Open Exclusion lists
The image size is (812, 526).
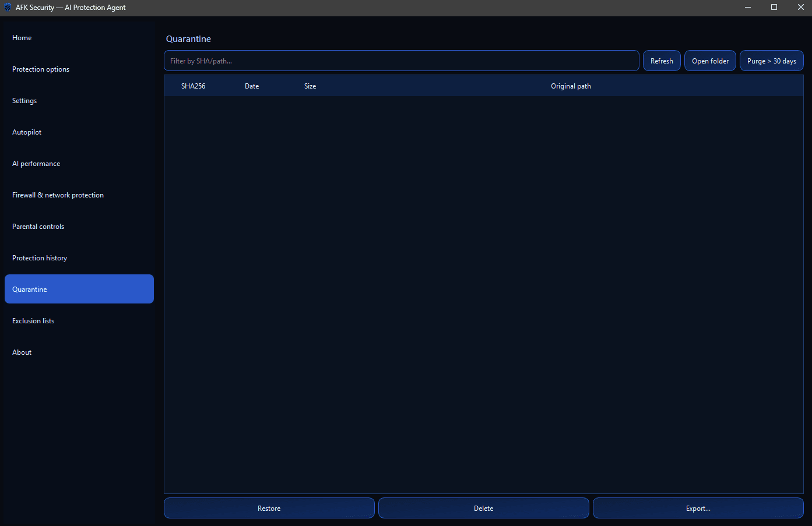(x=33, y=320)
